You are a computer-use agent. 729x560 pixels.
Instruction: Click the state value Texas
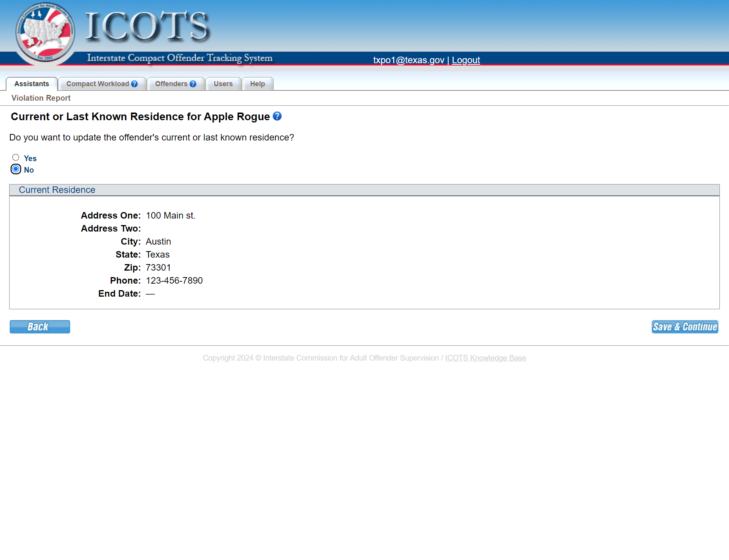[158, 255]
